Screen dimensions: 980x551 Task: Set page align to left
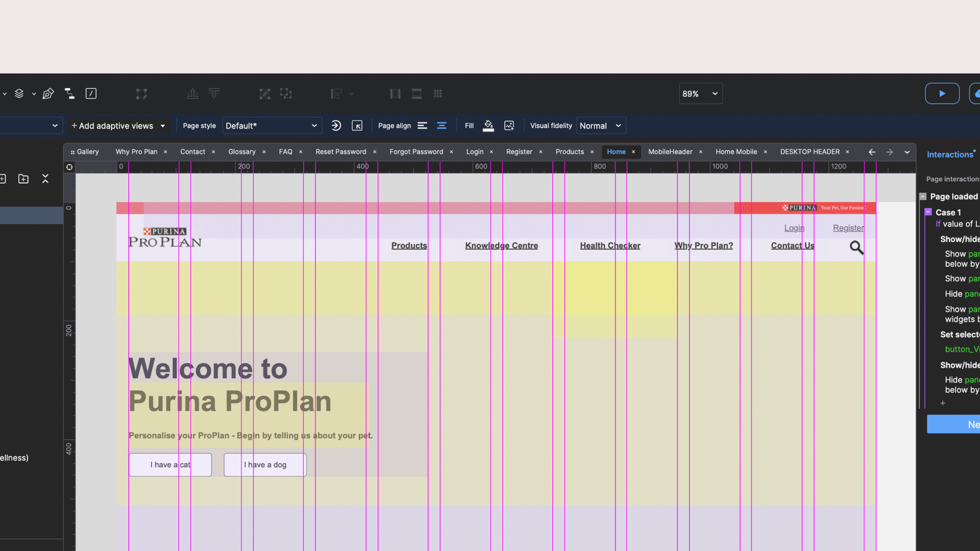423,126
